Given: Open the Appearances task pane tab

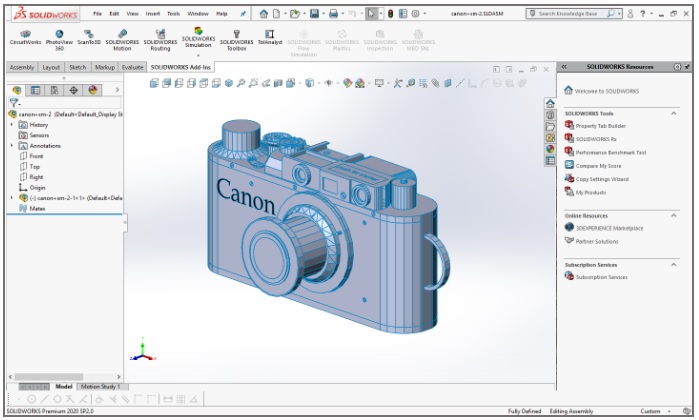Looking at the screenshot, I should [550, 149].
